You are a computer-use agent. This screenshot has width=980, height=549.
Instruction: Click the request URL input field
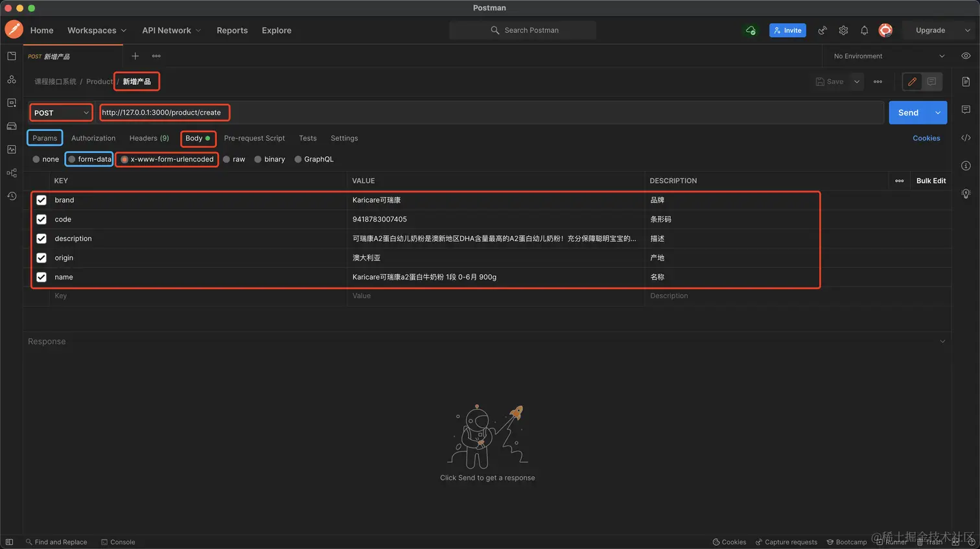click(x=493, y=113)
